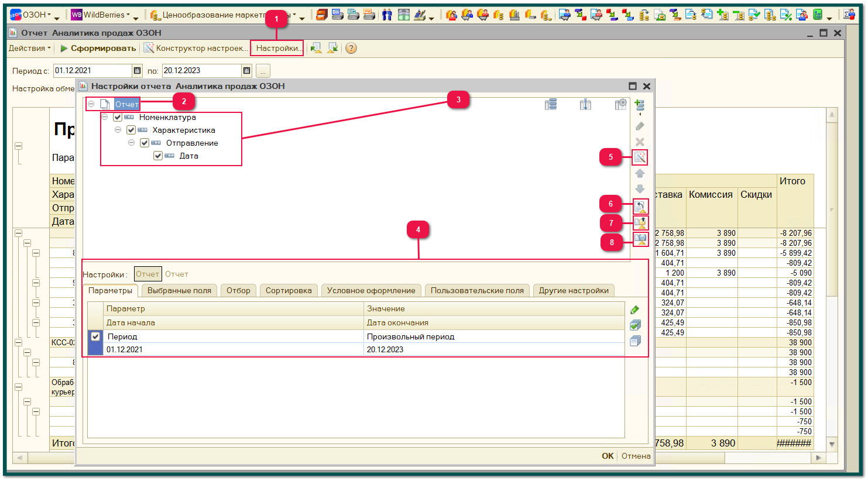Uncheck the Характеристика grouping checkbox
The width and height of the screenshot is (868, 481).
click(x=131, y=130)
